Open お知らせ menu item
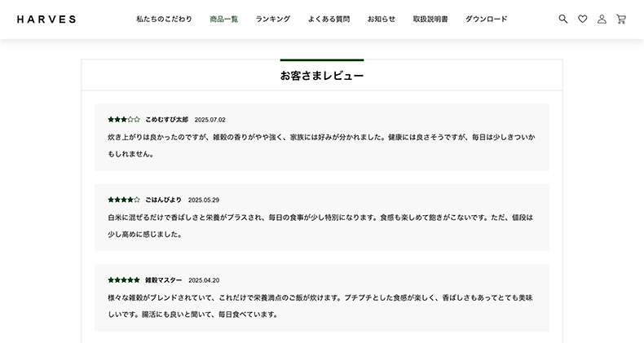This screenshot has width=644, height=343. click(x=382, y=19)
